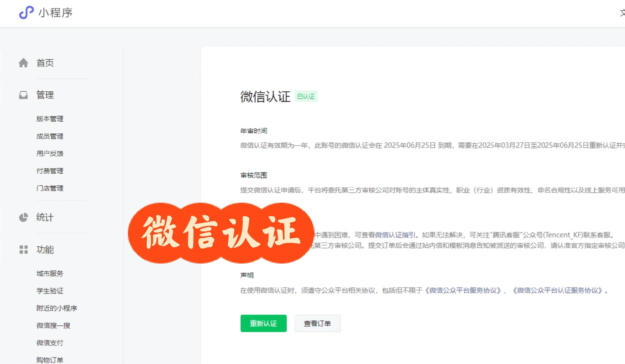
Task: Open 微信搜一搜 settings
Action: pos(53,325)
